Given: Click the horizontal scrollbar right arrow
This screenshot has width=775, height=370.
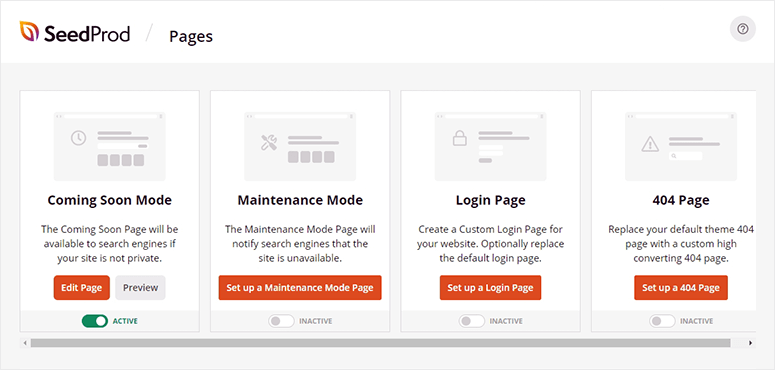Looking at the screenshot, I should [750, 343].
